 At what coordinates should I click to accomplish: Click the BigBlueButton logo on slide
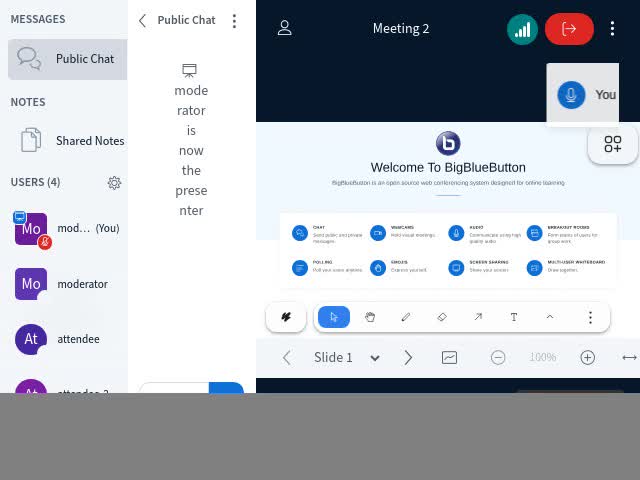(x=448, y=144)
